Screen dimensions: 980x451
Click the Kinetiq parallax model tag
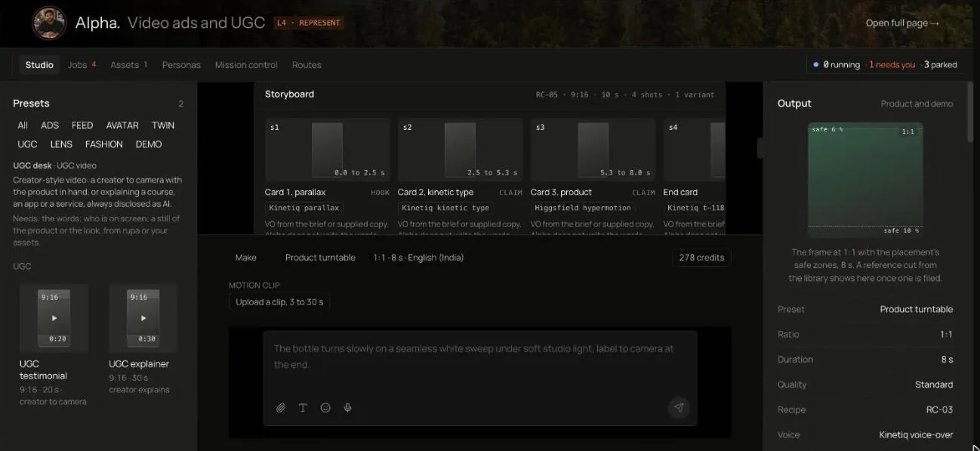305,208
